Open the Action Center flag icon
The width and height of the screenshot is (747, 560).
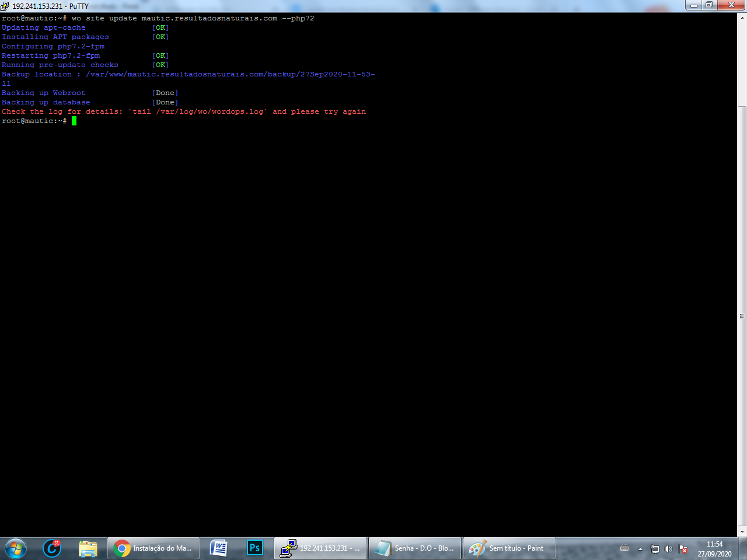pos(683,549)
